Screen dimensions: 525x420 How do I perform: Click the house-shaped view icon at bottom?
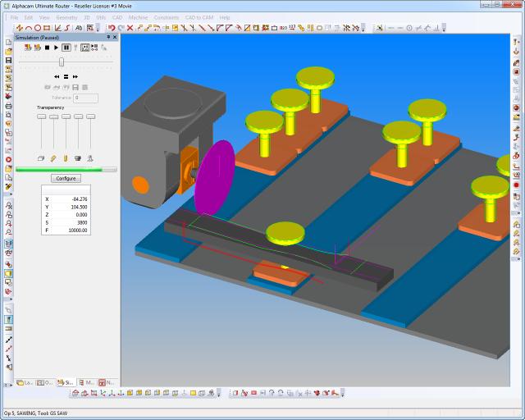pos(75,393)
